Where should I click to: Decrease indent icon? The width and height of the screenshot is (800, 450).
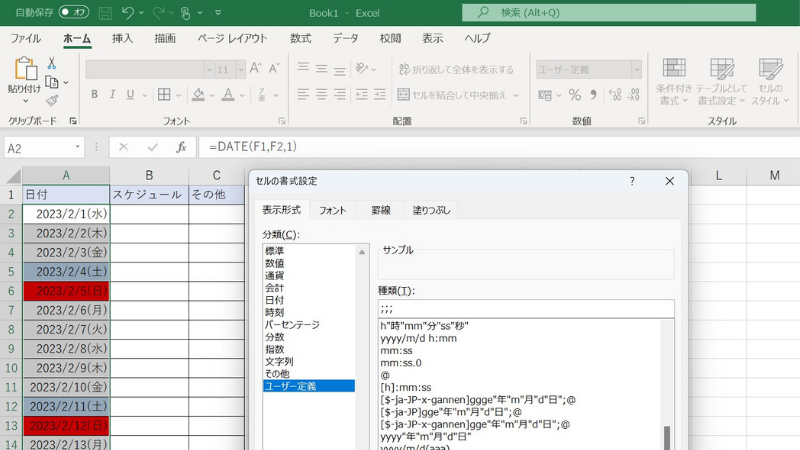(362, 94)
